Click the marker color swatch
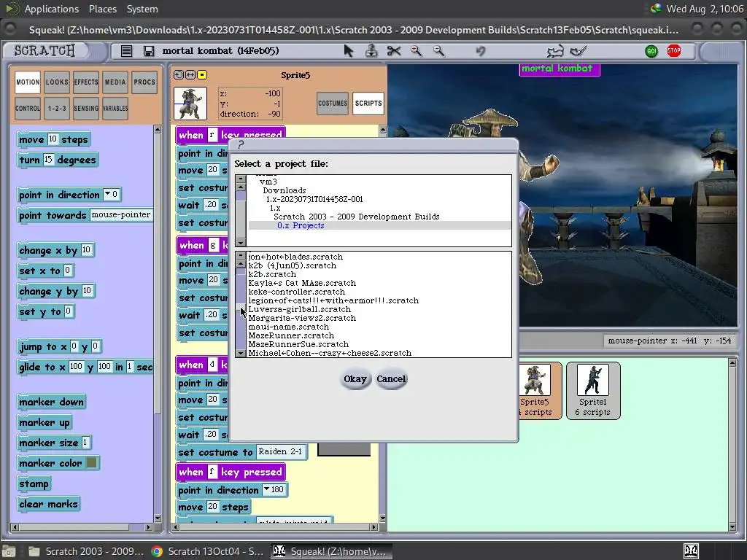The width and height of the screenshot is (747, 560). (x=91, y=462)
